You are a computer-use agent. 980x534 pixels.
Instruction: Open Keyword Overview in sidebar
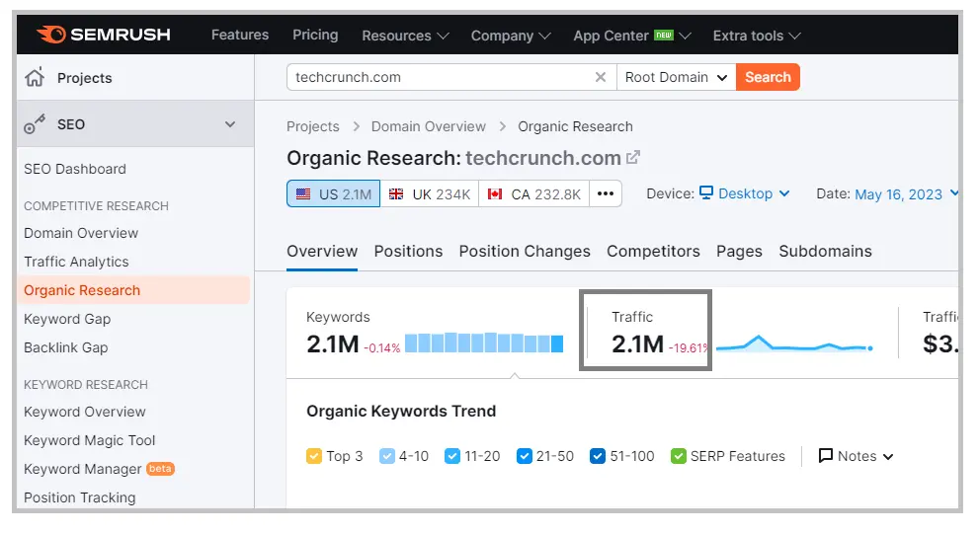pyautogui.click(x=84, y=412)
